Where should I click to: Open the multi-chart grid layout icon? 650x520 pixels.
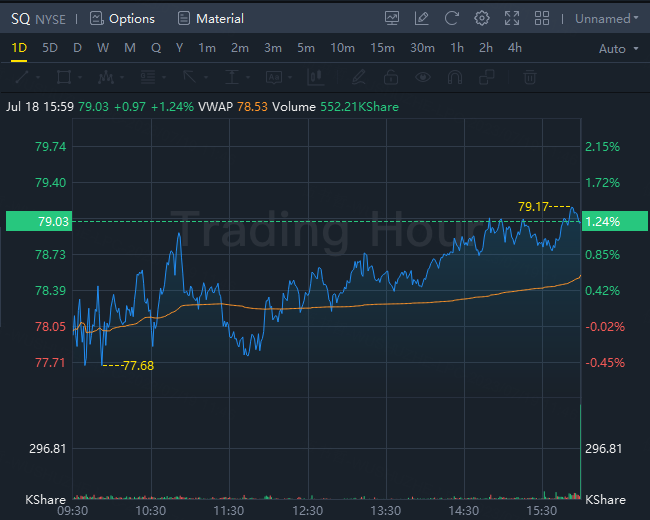tap(542, 18)
